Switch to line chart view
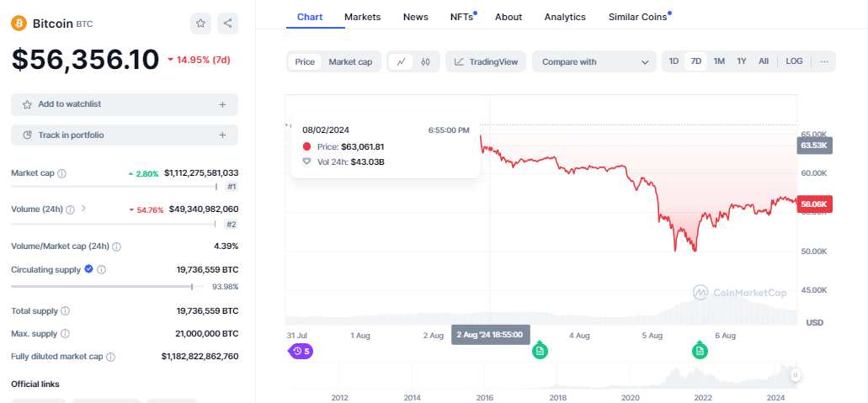868x403 pixels. coord(401,61)
